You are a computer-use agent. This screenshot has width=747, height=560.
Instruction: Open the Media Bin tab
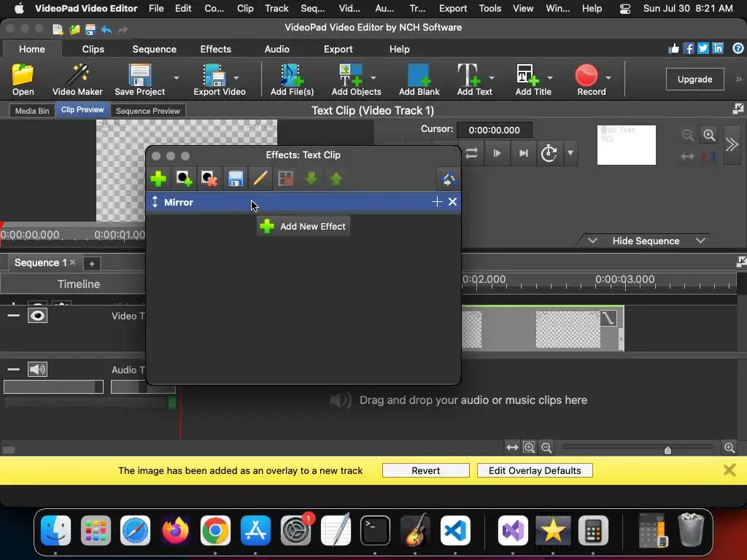(32, 111)
